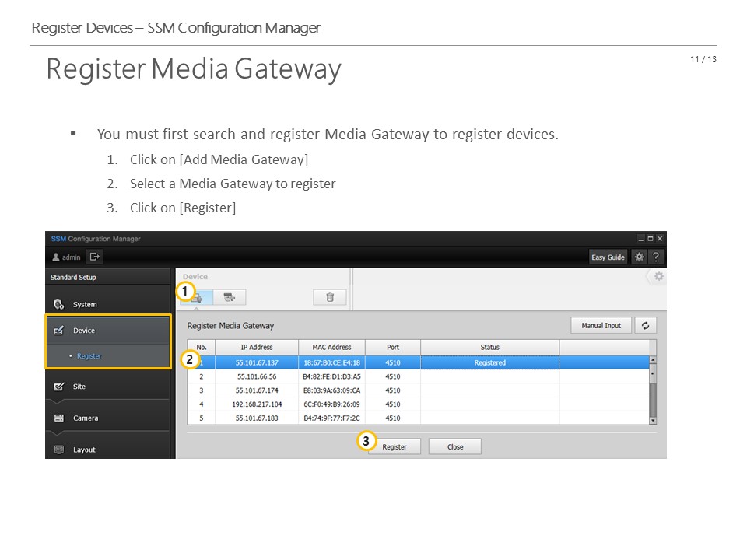The height and width of the screenshot is (560, 747).
Task: Click the System sidebar icon
Action: [58, 304]
